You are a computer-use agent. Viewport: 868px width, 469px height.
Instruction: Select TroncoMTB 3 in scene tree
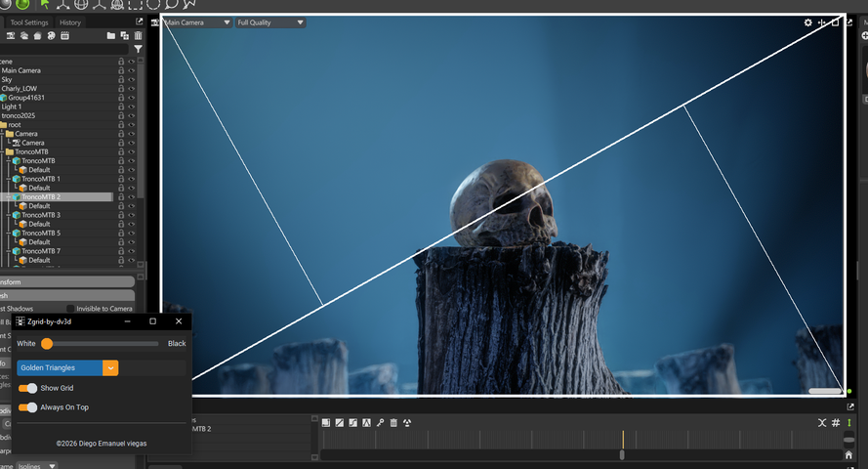click(x=41, y=215)
